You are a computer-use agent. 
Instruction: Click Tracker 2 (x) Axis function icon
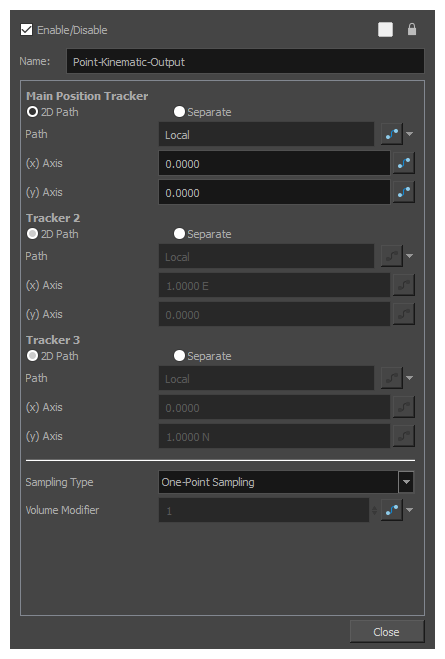(403, 285)
